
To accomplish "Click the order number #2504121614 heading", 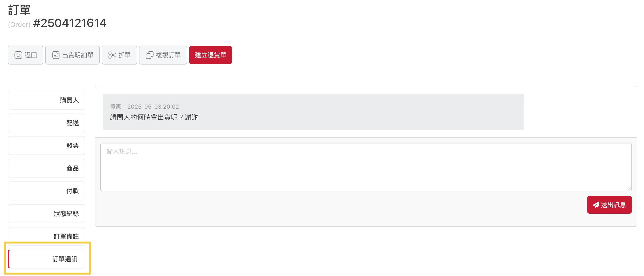I will pos(70,23).
